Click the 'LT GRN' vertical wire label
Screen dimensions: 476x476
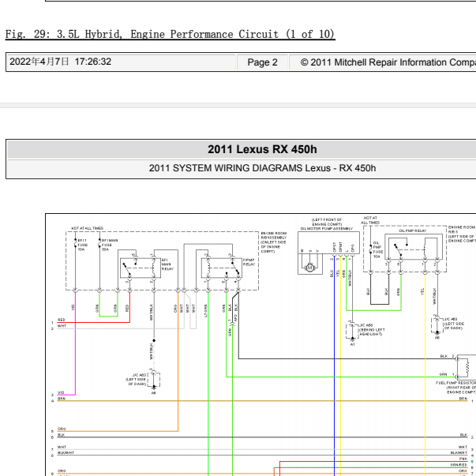pyautogui.click(x=206, y=311)
